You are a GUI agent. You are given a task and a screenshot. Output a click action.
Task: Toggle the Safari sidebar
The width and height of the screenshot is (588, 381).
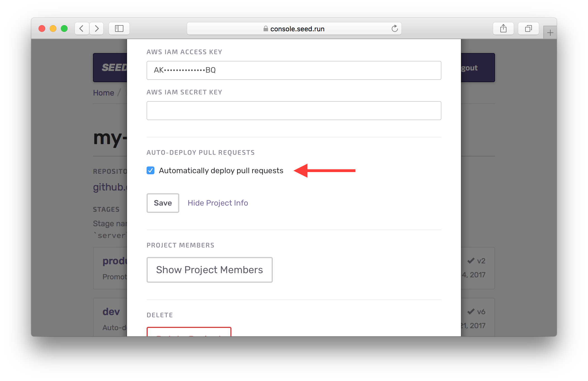119,28
